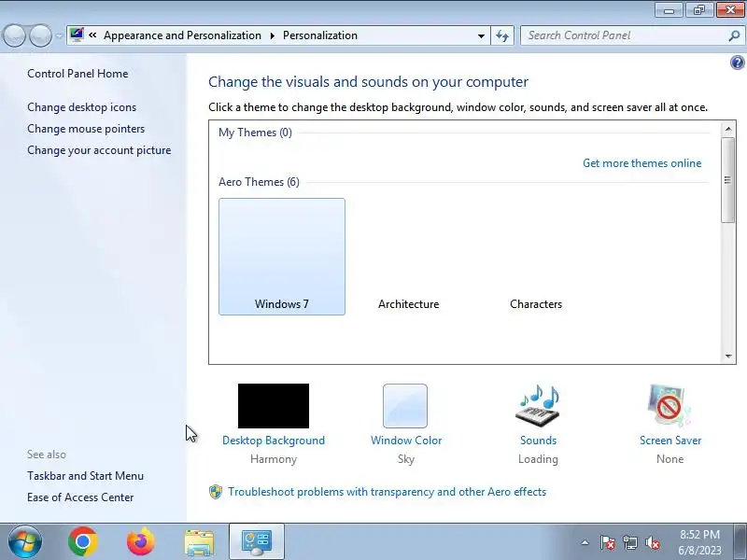This screenshot has width=747, height=560.
Task: Open Ease of Access Center link
Action: (80, 497)
